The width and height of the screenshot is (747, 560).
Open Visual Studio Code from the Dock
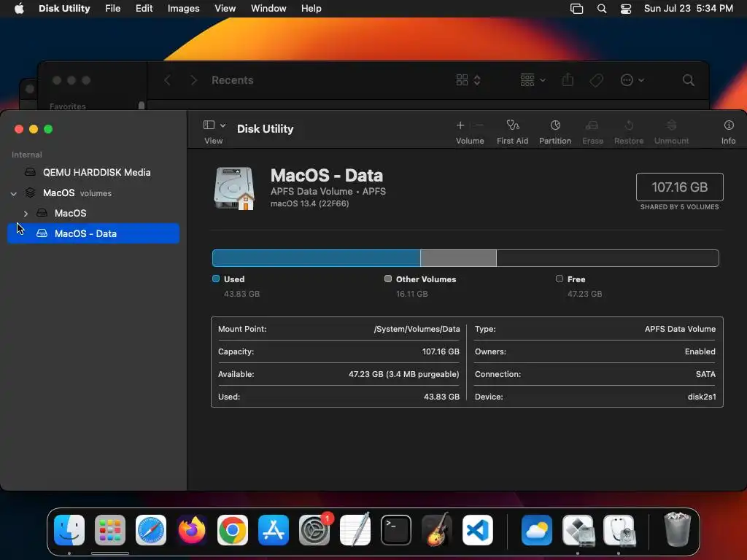coord(478,530)
